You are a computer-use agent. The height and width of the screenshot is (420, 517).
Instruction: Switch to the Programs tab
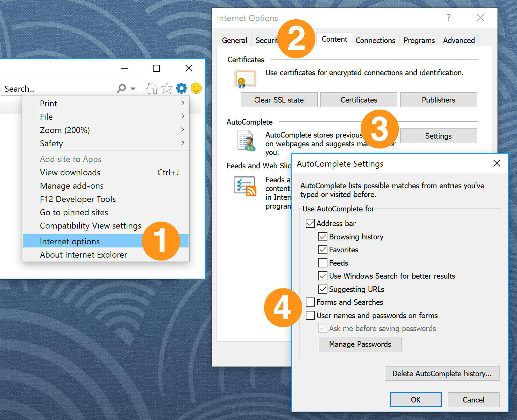click(x=419, y=40)
